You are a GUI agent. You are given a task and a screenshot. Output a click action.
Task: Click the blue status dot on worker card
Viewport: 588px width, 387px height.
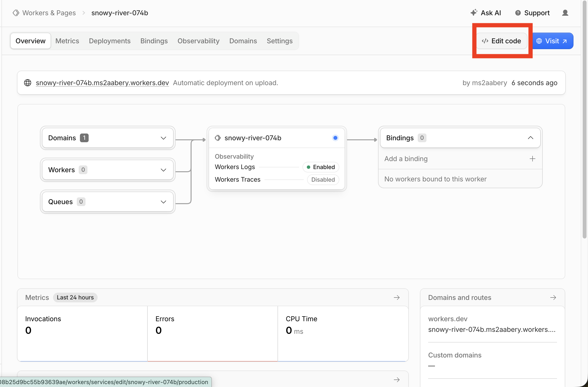click(335, 138)
